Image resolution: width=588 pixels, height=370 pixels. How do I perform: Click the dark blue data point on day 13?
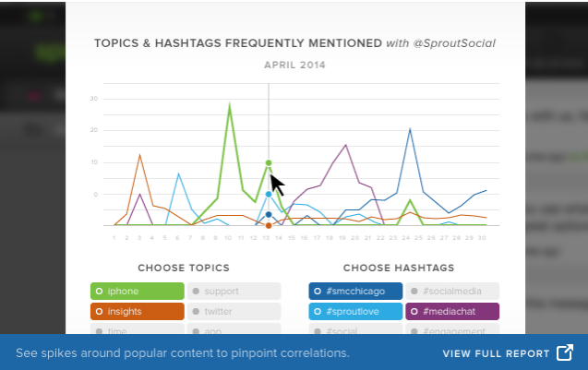[269, 214]
